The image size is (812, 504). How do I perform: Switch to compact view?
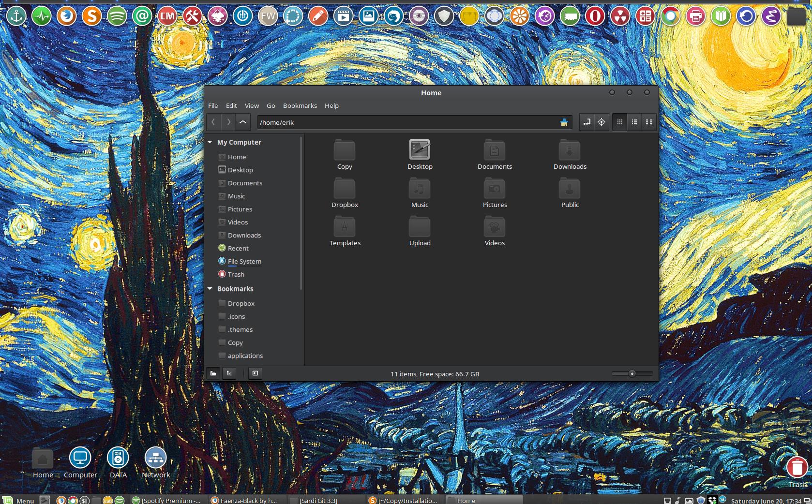click(x=649, y=122)
